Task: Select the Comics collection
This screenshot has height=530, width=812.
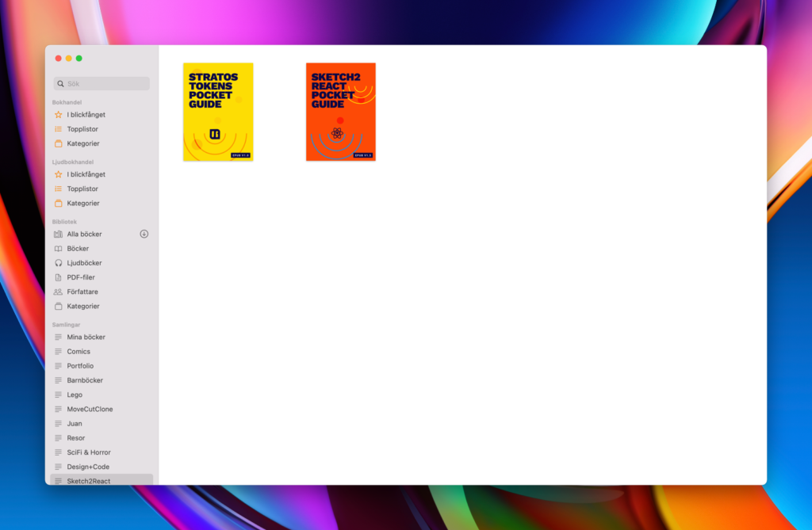Action: pyautogui.click(x=79, y=352)
